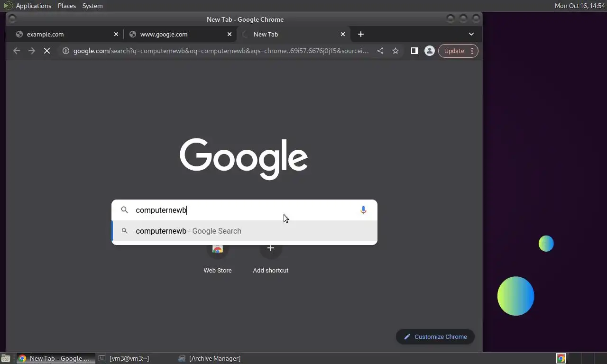This screenshot has width=607, height=364.
Task: Share this page icon
Action: pyautogui.click(x=380, y=51)
